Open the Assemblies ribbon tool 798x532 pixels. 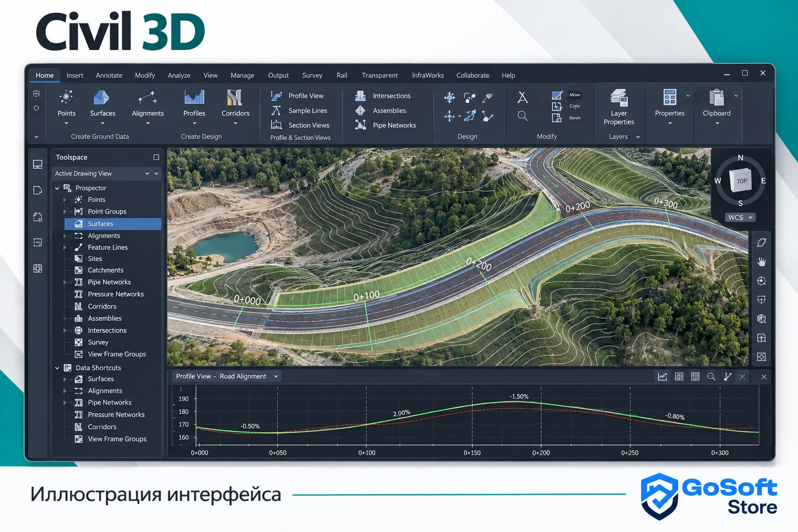tap(381, 111)
